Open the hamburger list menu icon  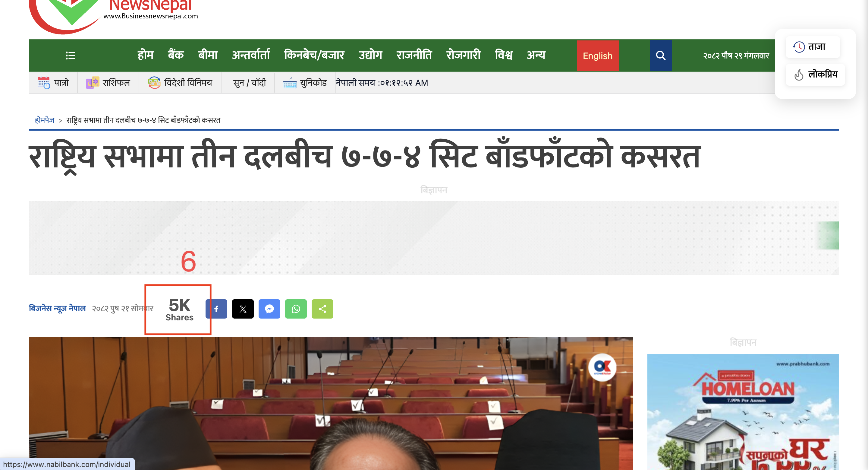click(x=70, y=55)
